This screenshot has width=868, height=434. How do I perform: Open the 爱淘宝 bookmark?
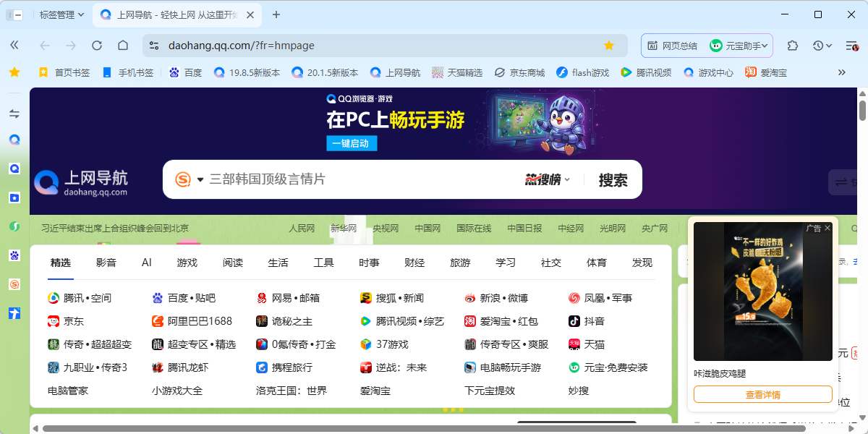tap(766, 72)
